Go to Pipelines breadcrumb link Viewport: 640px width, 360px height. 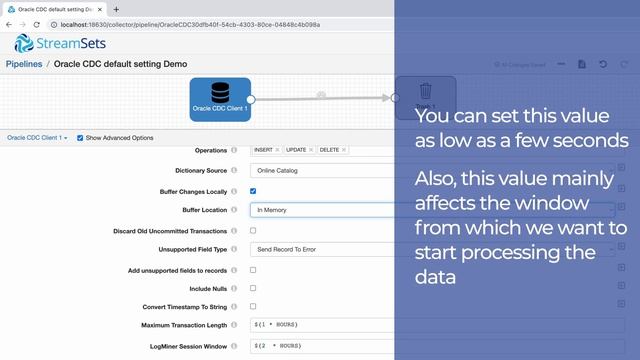24,64
